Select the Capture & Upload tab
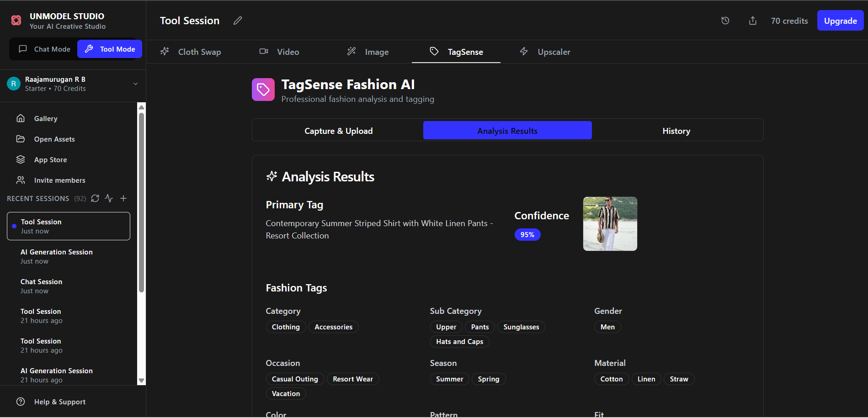868x418 pixels. click(x=338, y=131)
